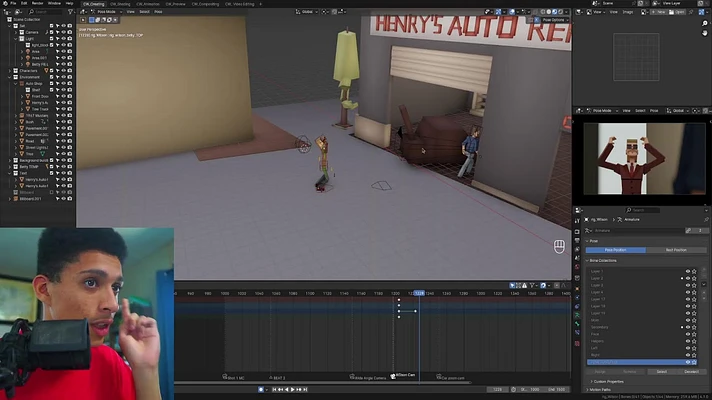
Task: Hide the Road object in viewport
Action: pyautogui.click(x=64, y=141)
